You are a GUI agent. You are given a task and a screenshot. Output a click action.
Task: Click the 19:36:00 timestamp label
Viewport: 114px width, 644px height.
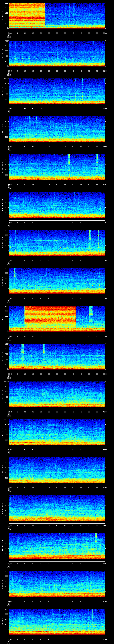9,298
